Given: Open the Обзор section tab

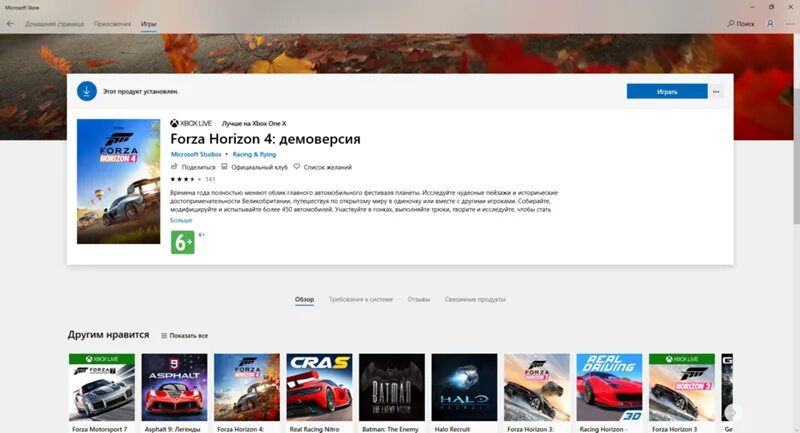Looking at the screenshot, I should pos(304,299).
